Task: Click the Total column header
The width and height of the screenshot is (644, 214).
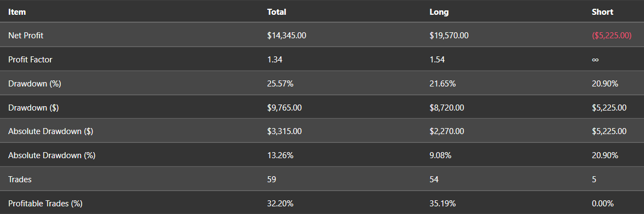Action: coord(277,13)
